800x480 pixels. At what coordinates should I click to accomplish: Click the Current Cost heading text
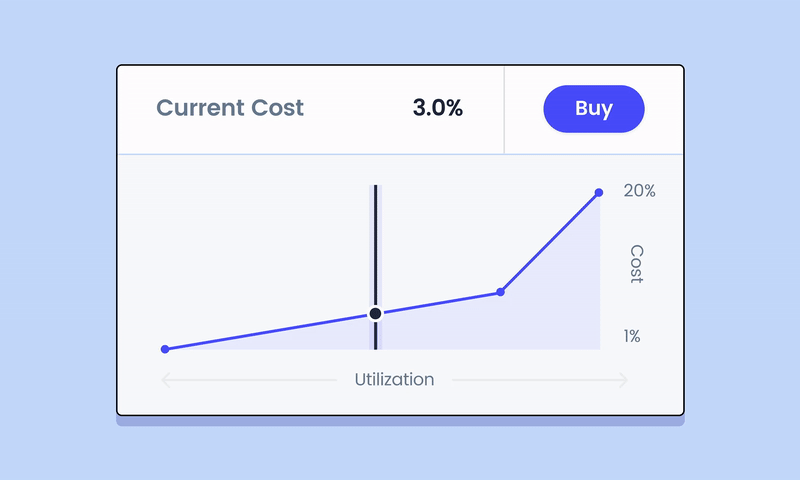[230, 108]
